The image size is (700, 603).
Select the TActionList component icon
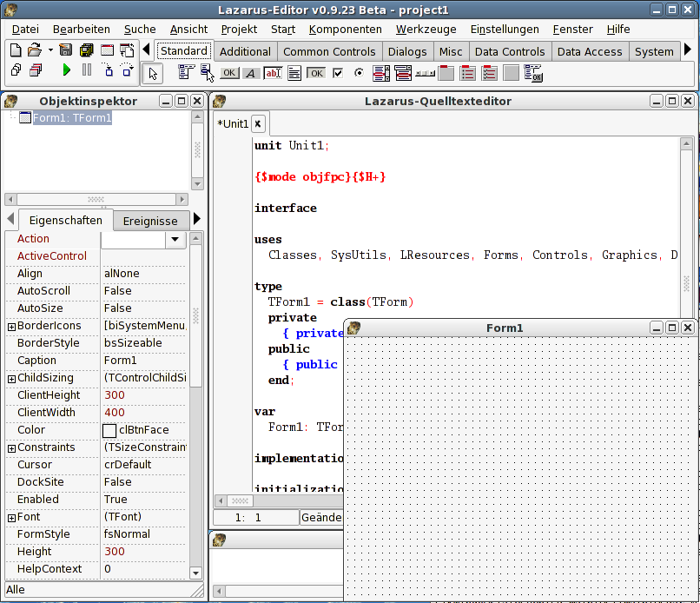pyautogui.click(x=533, y=73)
